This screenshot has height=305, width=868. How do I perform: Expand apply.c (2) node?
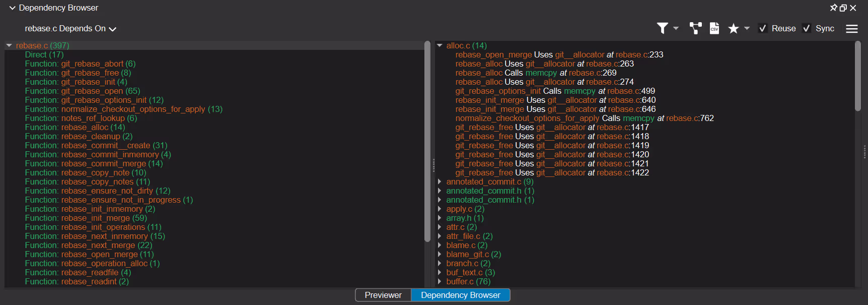(440, 209)
